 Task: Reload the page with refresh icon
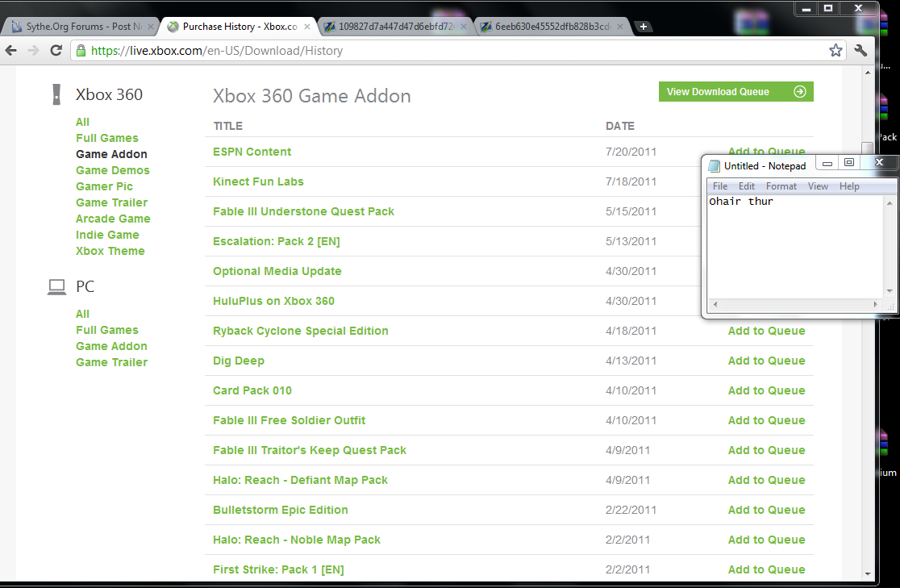click(56, 51)
